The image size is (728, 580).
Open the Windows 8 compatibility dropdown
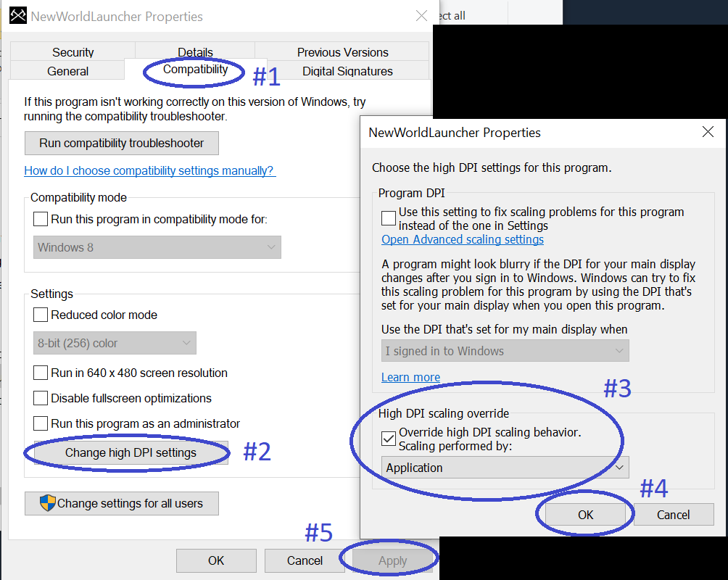157,247
